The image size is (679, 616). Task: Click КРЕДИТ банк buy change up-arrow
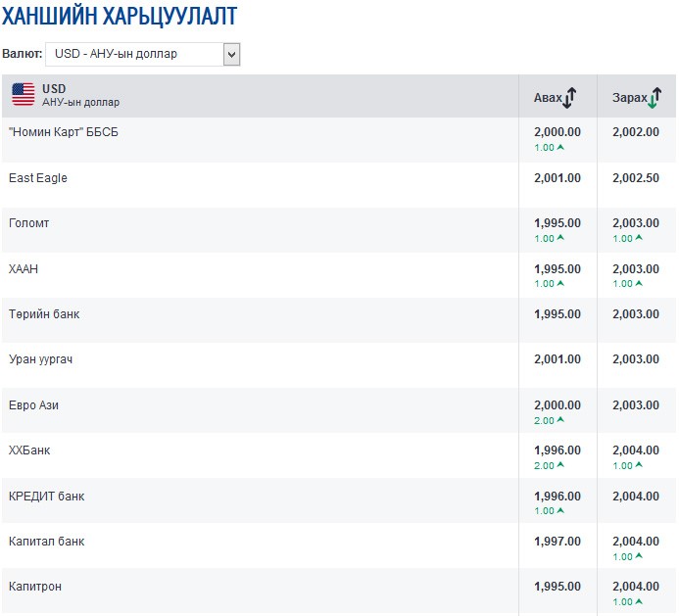560,511
